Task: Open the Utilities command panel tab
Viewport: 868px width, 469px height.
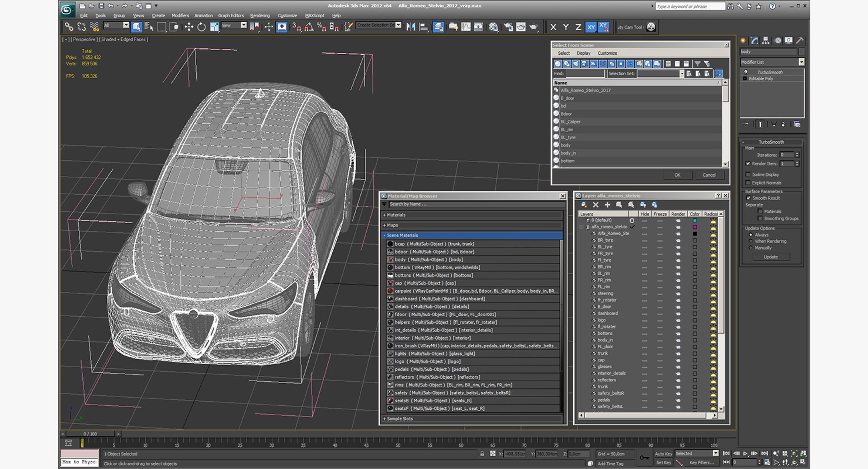Action: pyautogui.click(x=800, y=41)
